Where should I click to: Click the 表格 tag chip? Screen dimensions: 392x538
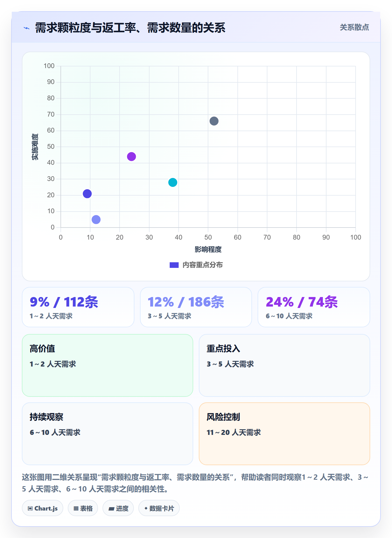[83, 508]
